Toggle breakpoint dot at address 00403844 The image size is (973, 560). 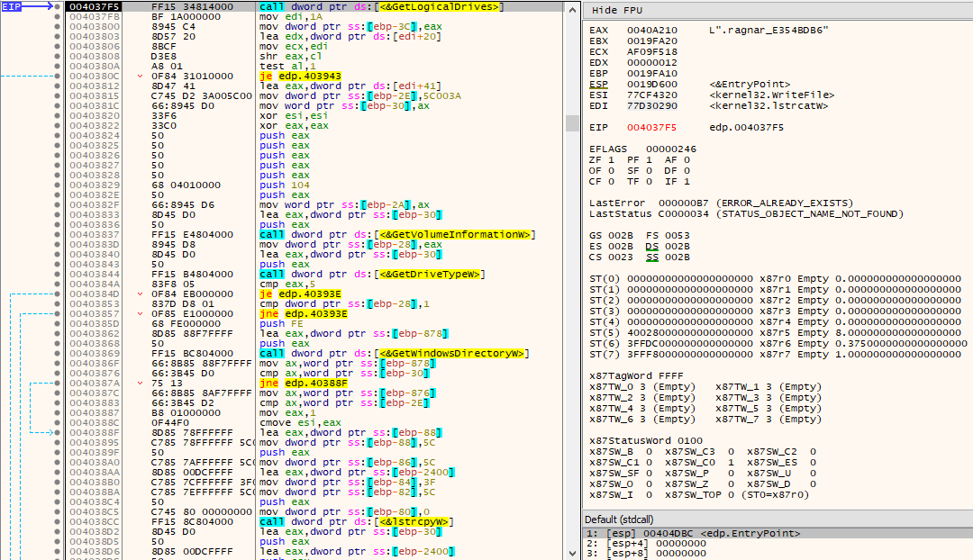tap(57, 274)
